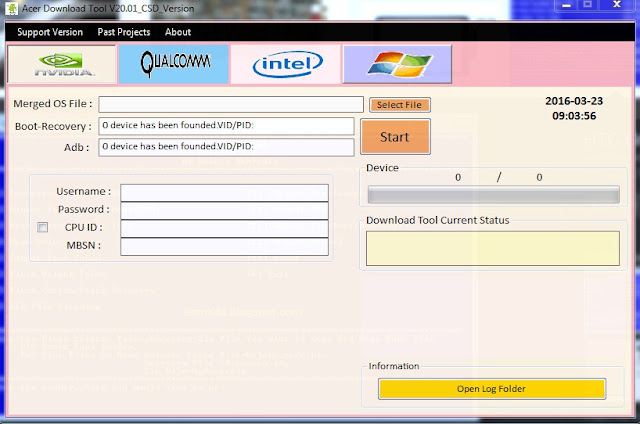Viewport: 640px width, 424px height.
Task: Click the Adb device status field
Action: (x=226, y=147)
